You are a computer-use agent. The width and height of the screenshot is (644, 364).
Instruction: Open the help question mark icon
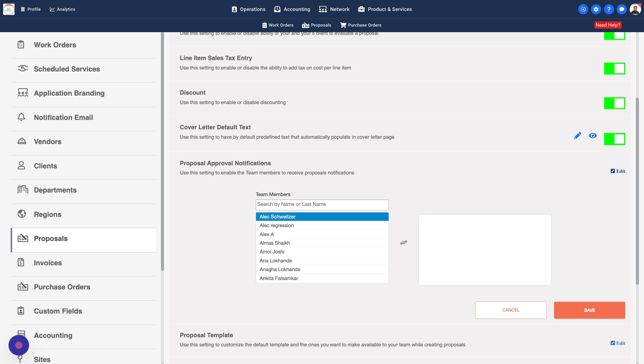click(x=609, y=9)
